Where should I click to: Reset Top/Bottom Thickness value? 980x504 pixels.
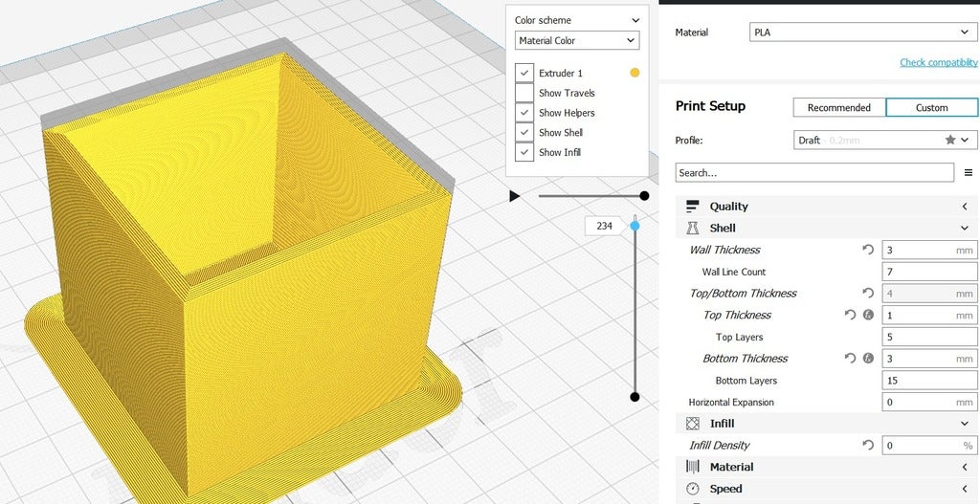[867, 293]
